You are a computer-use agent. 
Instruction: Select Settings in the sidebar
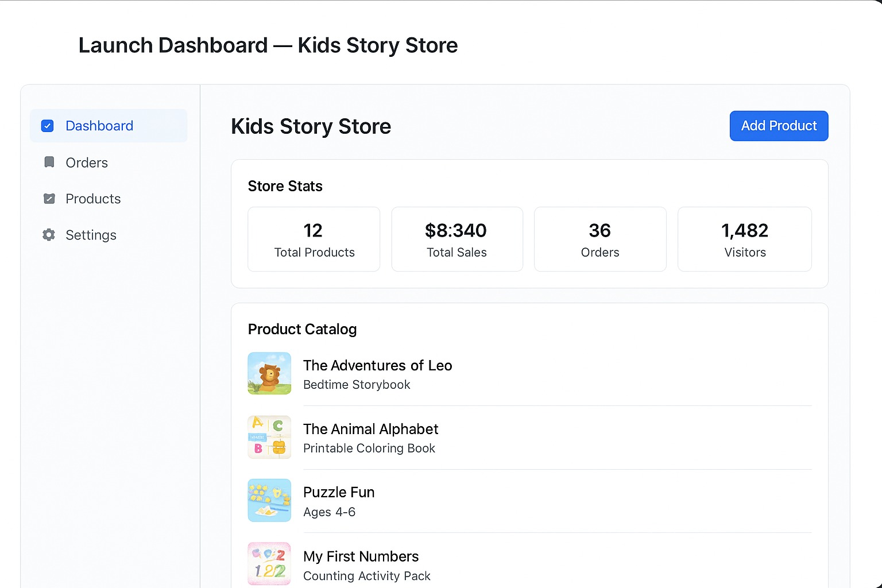pos(91,235)
